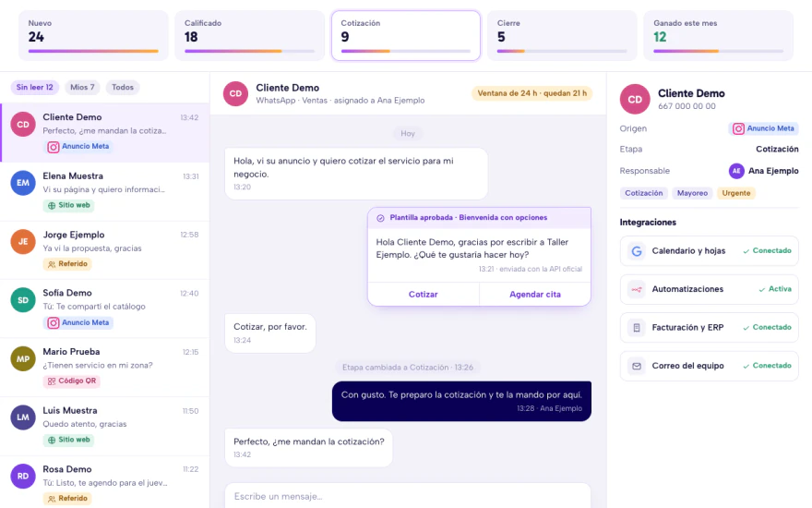Open the Cierre stage card

(x=562, y=36)
